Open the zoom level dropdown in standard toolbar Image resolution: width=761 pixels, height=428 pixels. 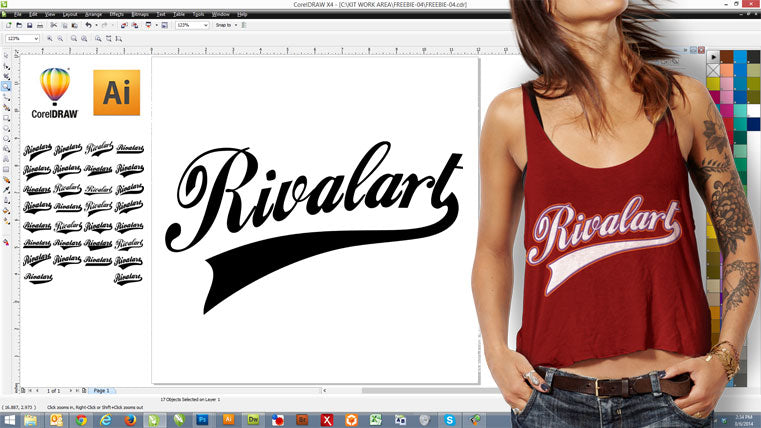(205, 25)
